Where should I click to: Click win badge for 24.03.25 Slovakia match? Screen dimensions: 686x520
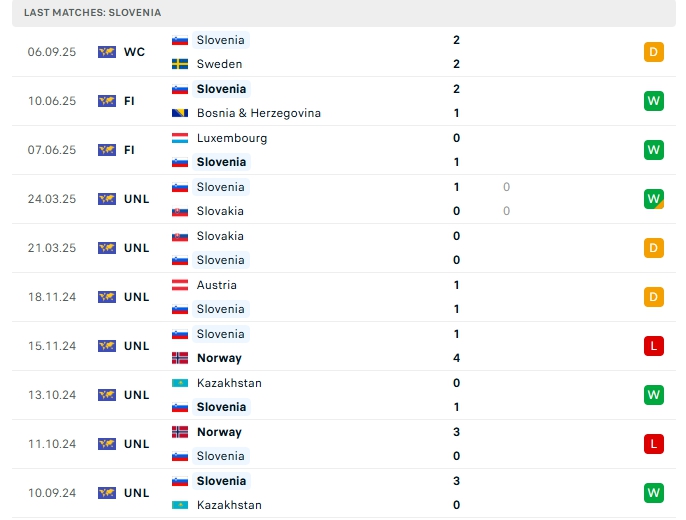tap(654, 199)
